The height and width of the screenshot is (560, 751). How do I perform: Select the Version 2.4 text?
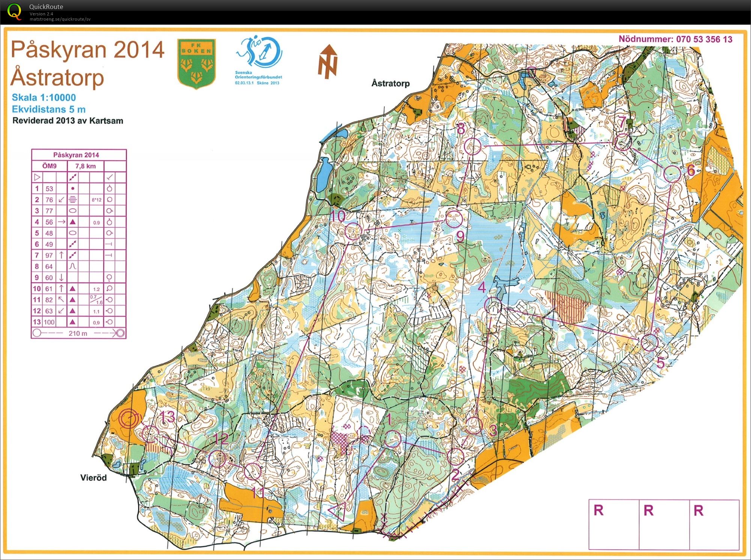point(41,14)
